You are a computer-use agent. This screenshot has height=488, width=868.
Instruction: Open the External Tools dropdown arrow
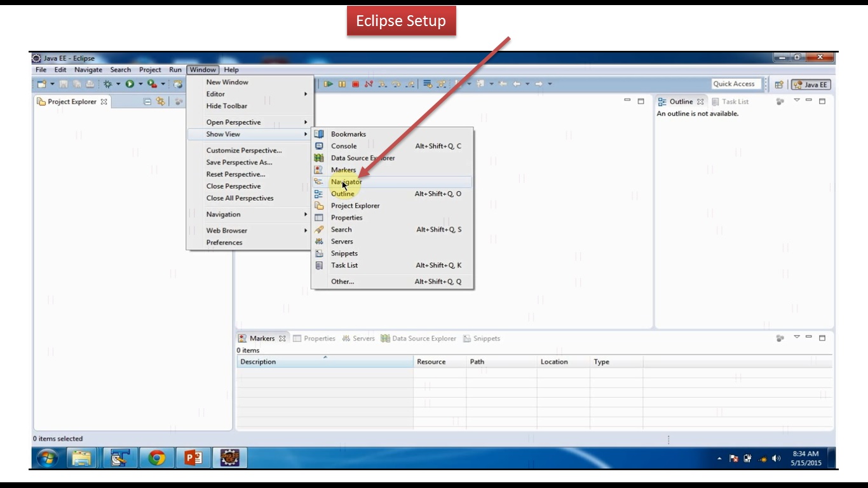coord(163,84)
